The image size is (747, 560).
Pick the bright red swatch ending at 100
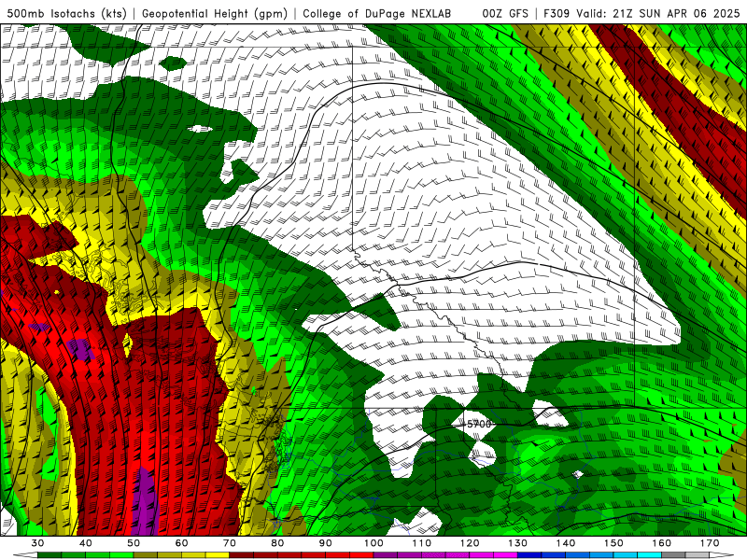[x=361, y=554]
